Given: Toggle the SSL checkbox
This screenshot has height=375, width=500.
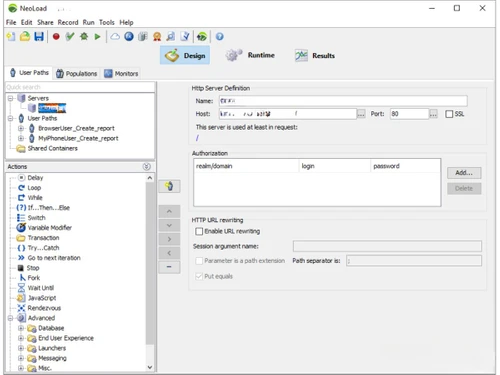Looking at the screenshot, I should pos(449,114).
